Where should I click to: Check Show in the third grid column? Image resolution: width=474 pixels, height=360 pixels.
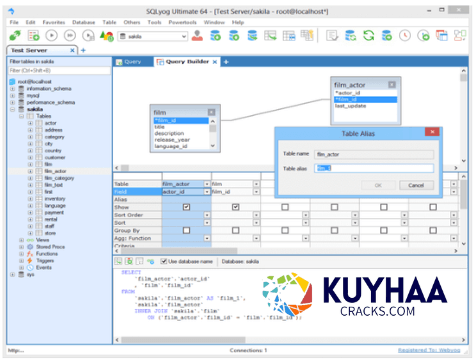[285, 207]
